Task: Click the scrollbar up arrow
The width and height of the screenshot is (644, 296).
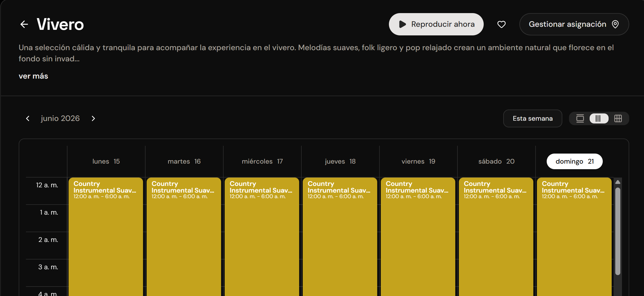Action: click(x=618, y=182)
